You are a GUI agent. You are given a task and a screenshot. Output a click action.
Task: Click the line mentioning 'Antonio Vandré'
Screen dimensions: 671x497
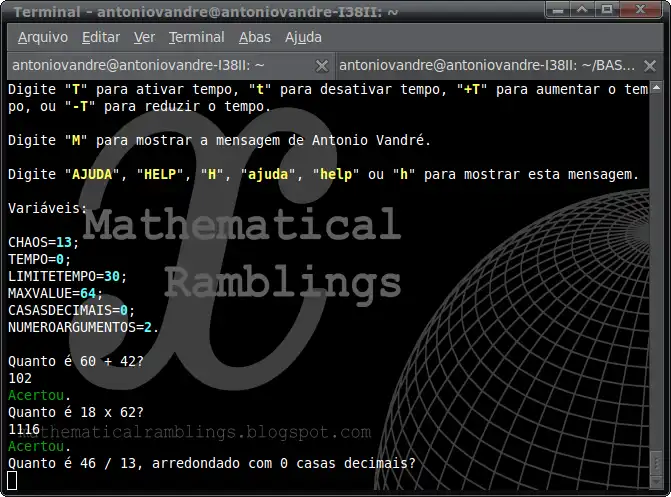pos(219,140)
